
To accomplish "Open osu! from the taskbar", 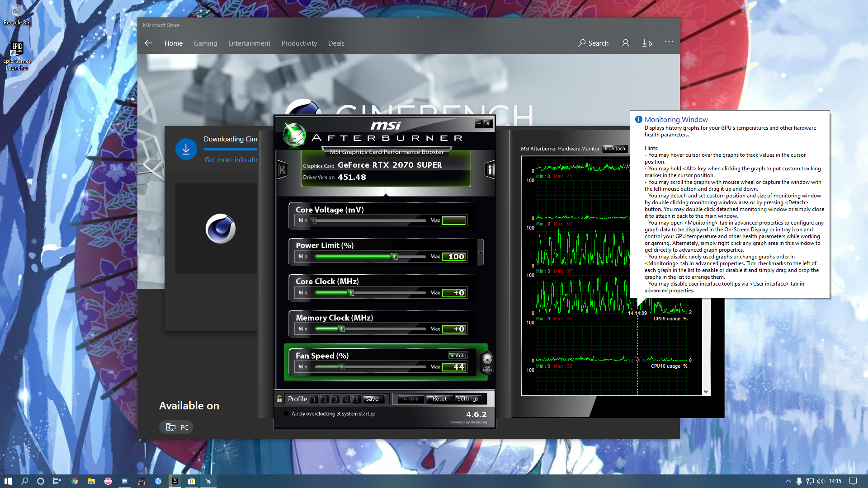I will click(x=108, y=481).
